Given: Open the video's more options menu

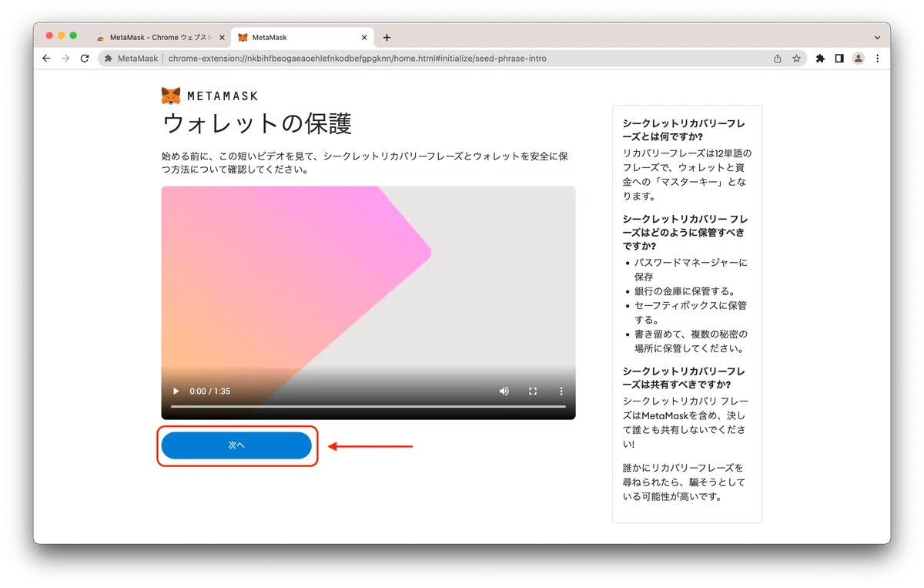Looking at the screenshot, I should (561, 391).
